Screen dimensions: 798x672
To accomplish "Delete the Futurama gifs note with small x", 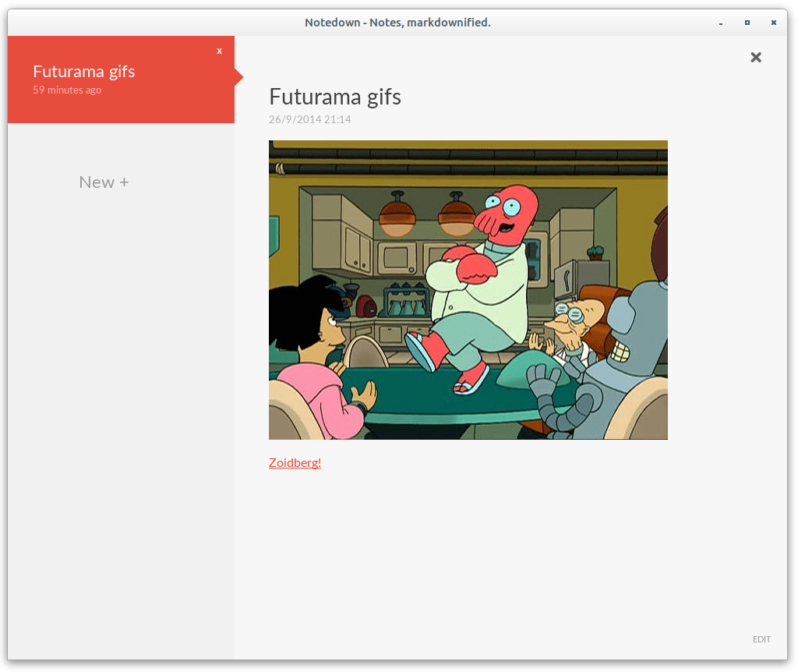I will point(219,51).
